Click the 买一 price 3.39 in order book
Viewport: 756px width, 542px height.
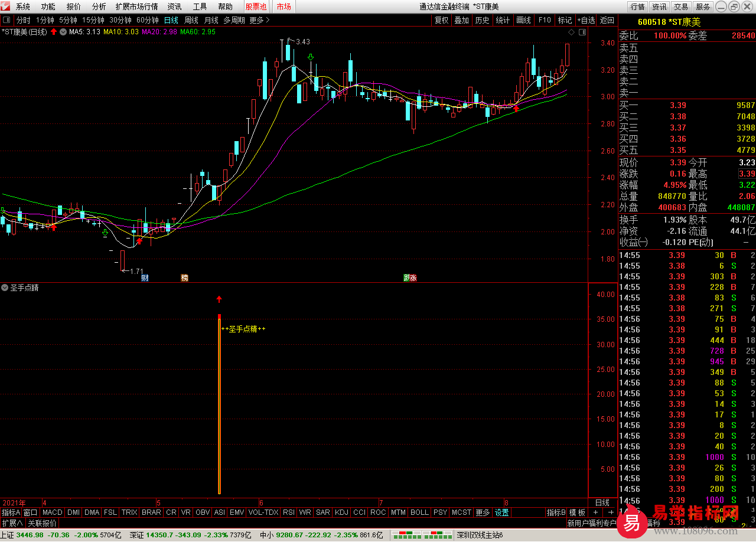pyautogui.click(x=677, y=105)
